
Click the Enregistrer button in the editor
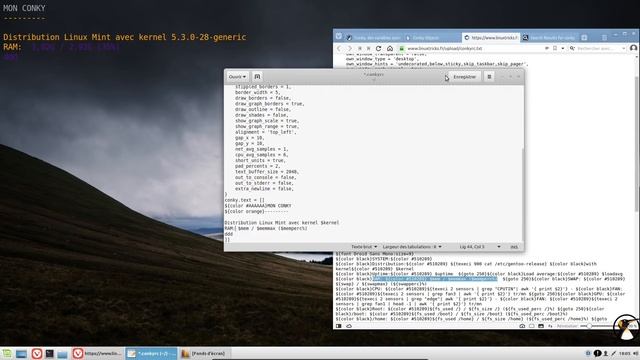(464, 77)
